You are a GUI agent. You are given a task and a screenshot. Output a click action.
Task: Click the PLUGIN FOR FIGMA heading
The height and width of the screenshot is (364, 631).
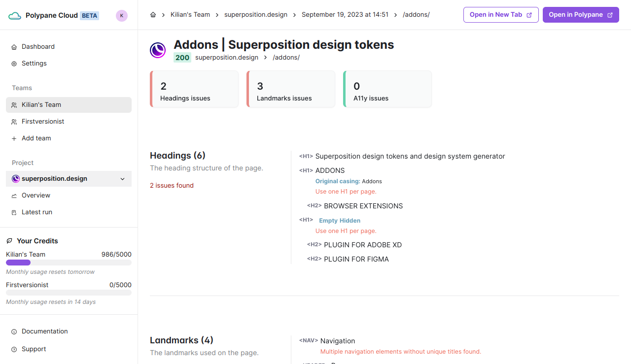coord(356,259)
